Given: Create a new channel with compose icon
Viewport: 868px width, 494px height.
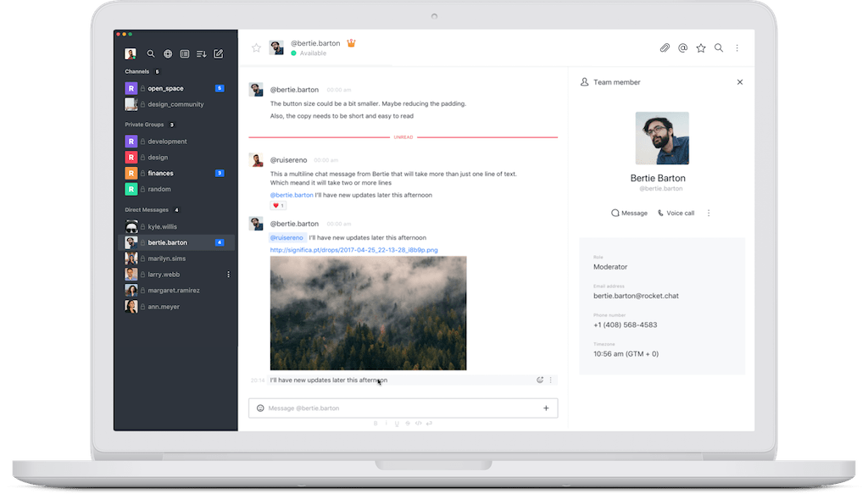Looking at the screenshot, I should [x=219, y=53].
